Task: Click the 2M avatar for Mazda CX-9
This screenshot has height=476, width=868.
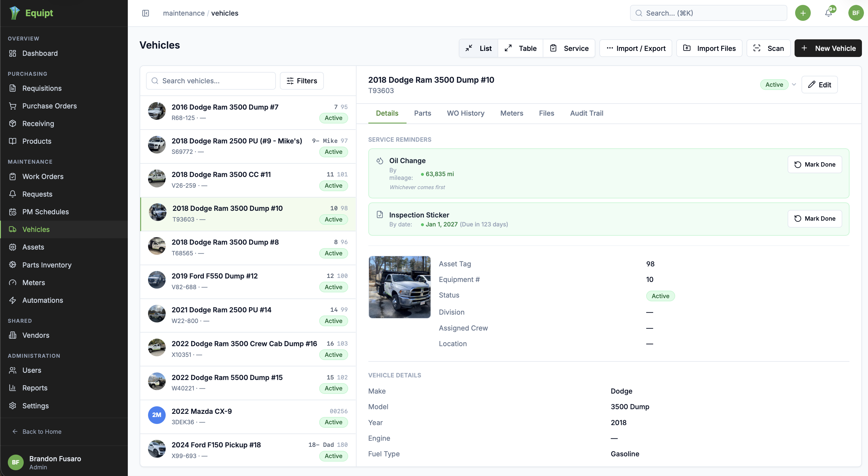Action: pyautogui.click(x=157, y=415)
